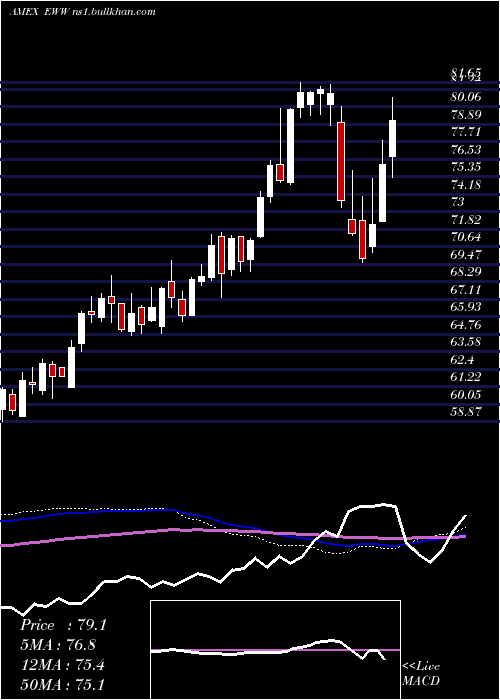Click the 73 price axis label

pos(458,202)
